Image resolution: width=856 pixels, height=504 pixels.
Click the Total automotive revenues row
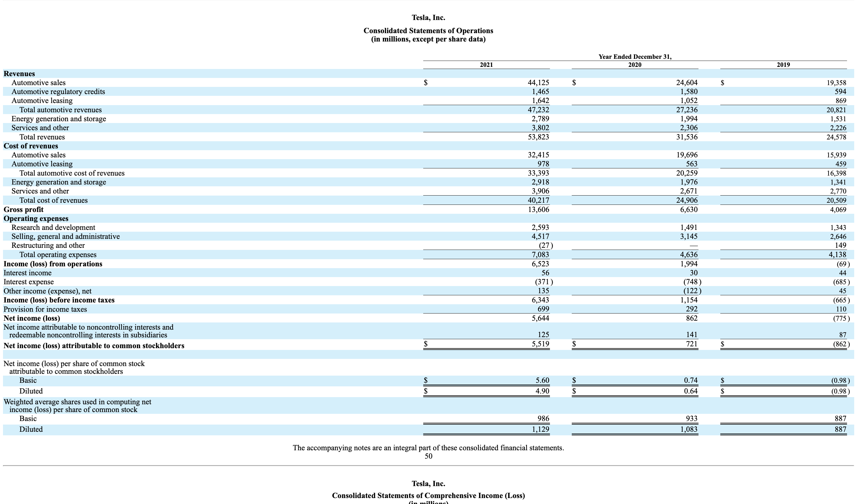coord(60,110)
